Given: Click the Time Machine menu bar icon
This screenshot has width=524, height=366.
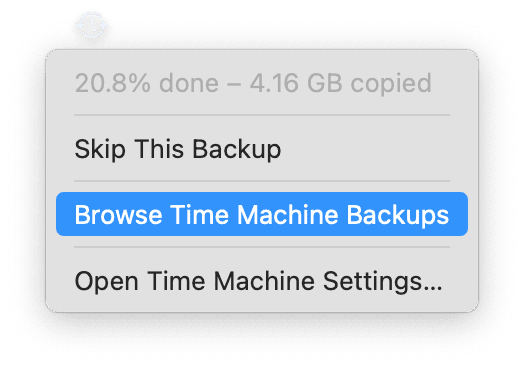Looking at the screenshot, I should click(92, 25).
